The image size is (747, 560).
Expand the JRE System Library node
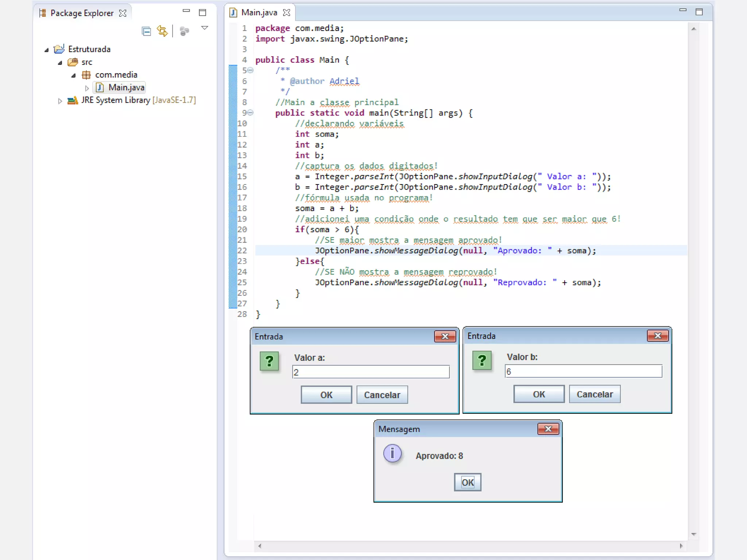tap(60, 101)
